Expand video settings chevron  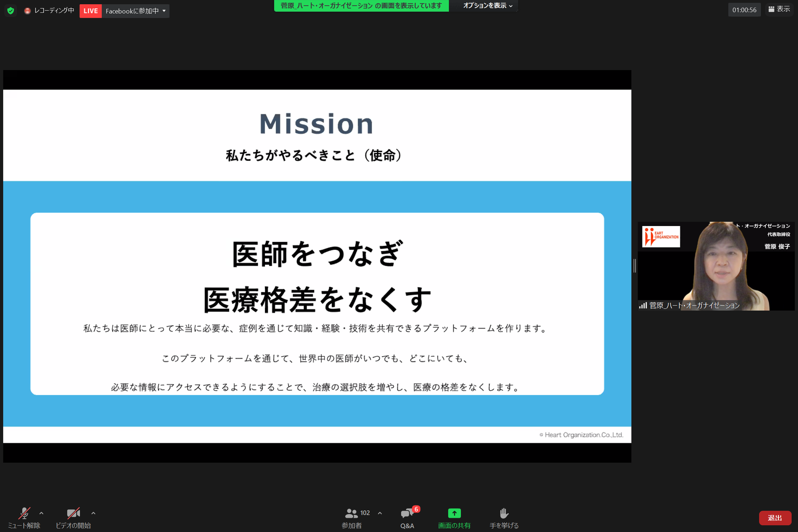[x=93, y=513]
